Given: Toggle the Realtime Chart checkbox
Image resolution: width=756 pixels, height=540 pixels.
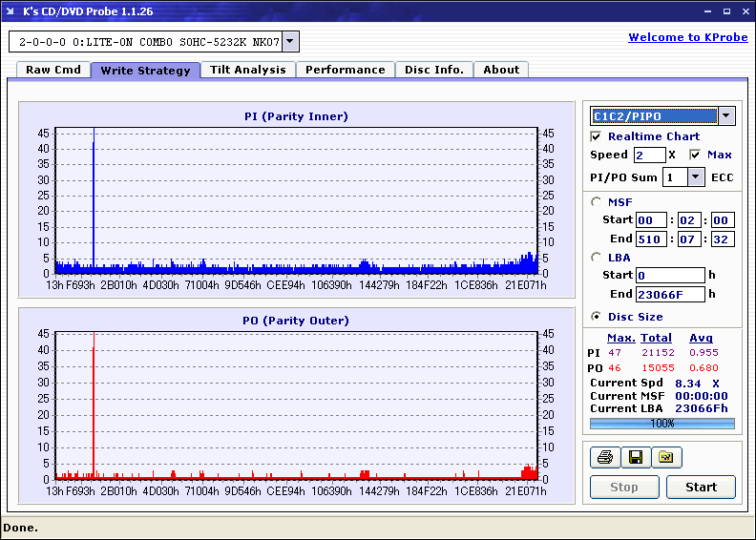Looking at the screenshot, I should click(597, 136).
